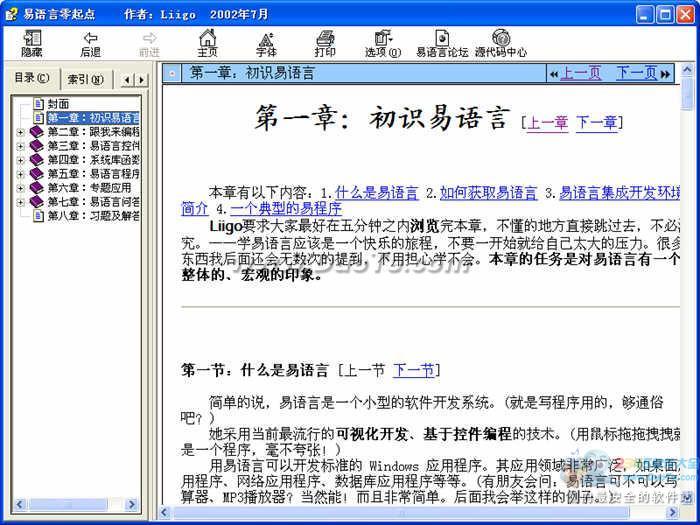Expand the 第六章 tree node
The width and height of the screenshot is (700, 525).
[20, 188]
